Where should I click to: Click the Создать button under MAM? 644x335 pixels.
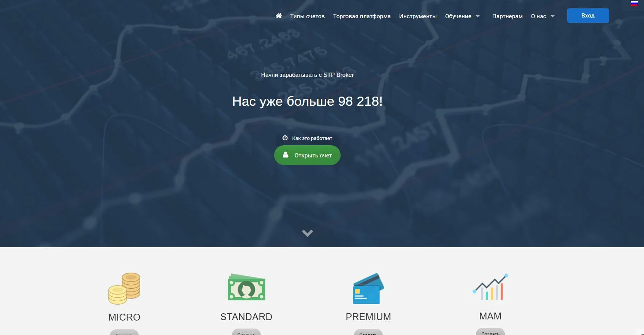tap(490, 332)
